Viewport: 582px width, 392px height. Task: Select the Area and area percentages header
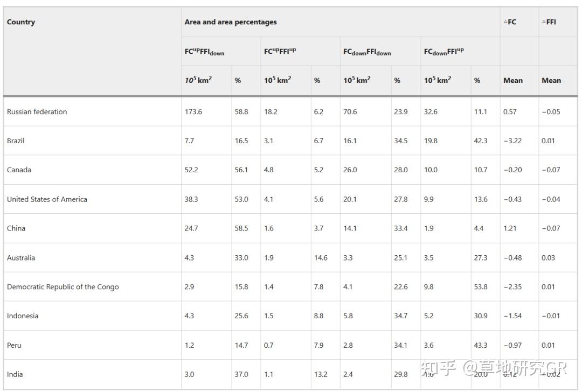[231, 22]
